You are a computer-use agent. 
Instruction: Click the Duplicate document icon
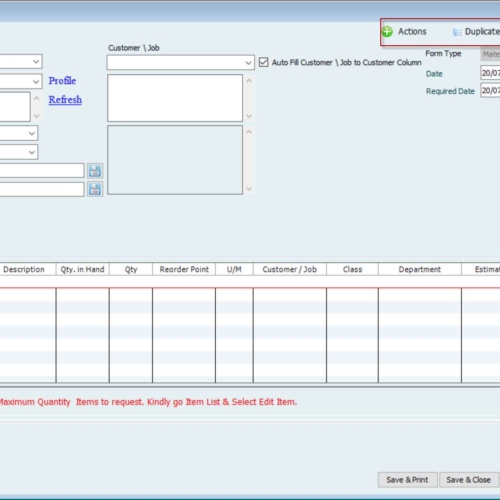pos(457,32)
